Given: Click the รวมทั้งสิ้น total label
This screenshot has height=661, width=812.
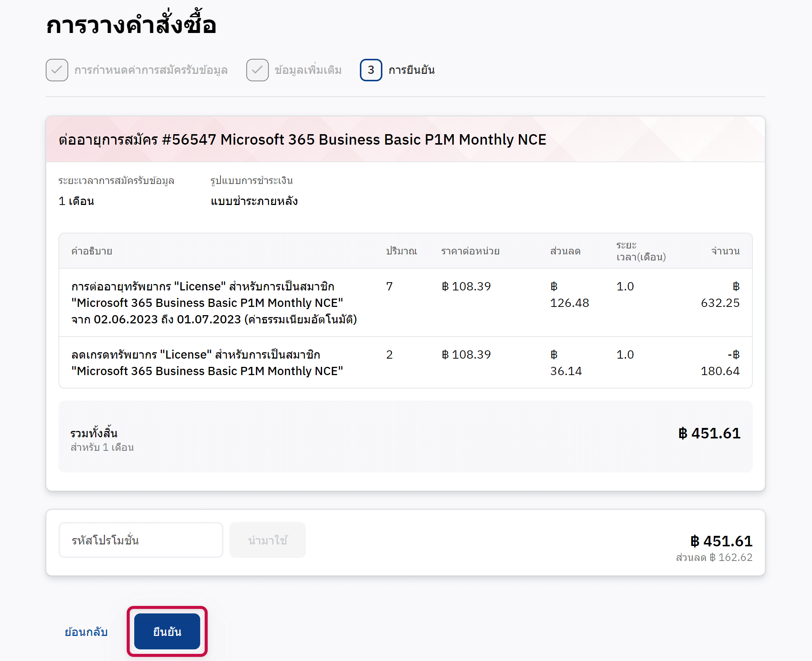Looking at the screenshot, I should point(94,433).
